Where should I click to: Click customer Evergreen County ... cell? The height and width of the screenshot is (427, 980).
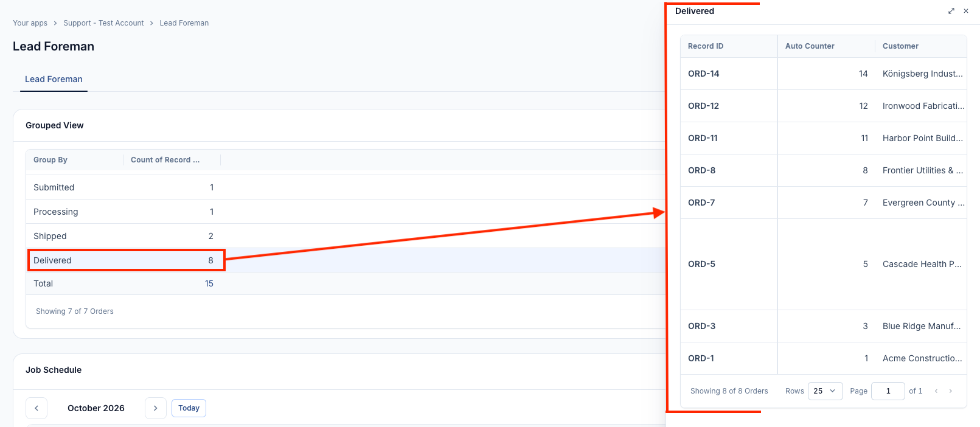coord(921,203)
